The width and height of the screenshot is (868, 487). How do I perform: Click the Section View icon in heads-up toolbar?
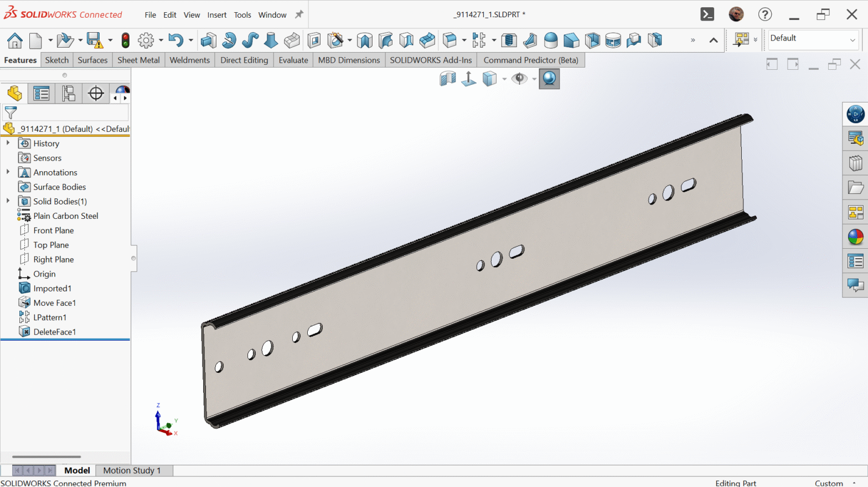448,79
